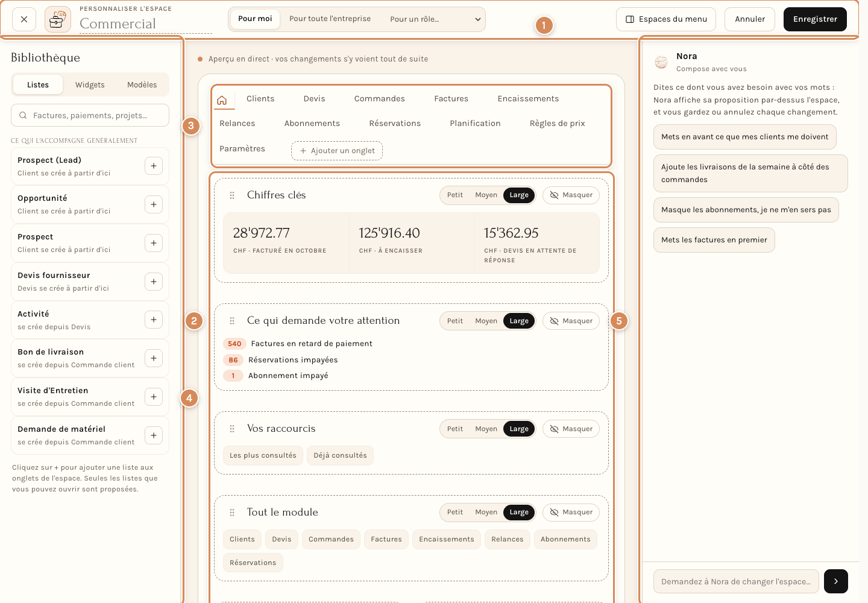The height and width of the screenshot is (603, 868).
Task: Open the Pour un rôle dropdown
Action: pos(435,19)
